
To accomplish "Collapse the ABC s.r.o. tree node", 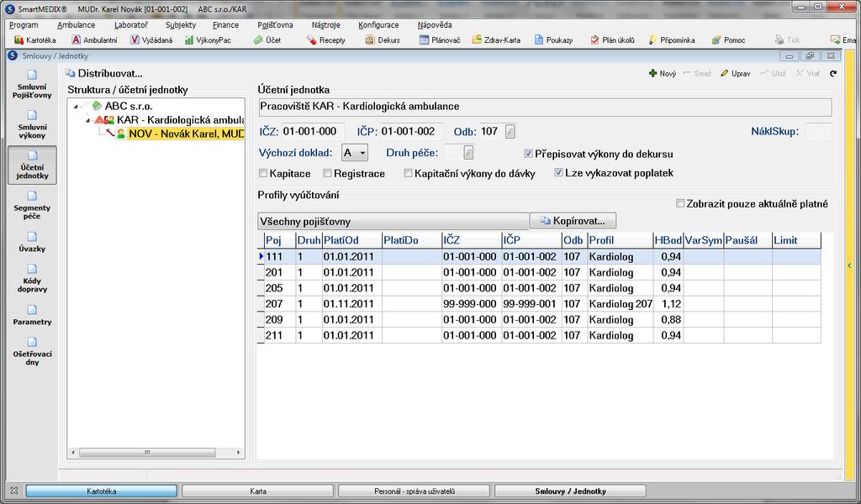I will pyautogui.click(x=76, y=107).
